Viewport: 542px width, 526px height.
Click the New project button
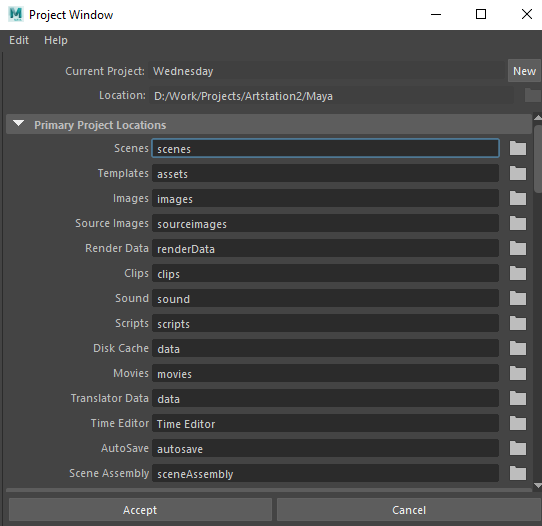(x=524, y=71)
